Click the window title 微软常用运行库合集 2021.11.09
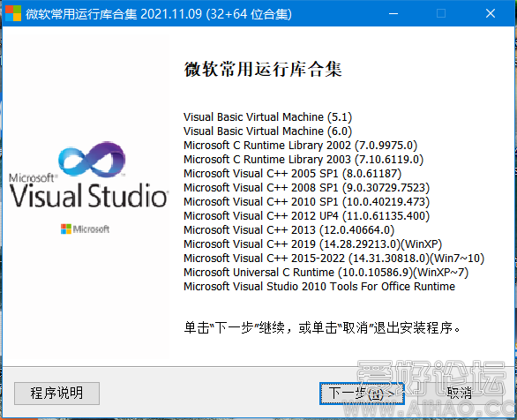517x420 pixels. pyautogui.click(x=159, y=14)
